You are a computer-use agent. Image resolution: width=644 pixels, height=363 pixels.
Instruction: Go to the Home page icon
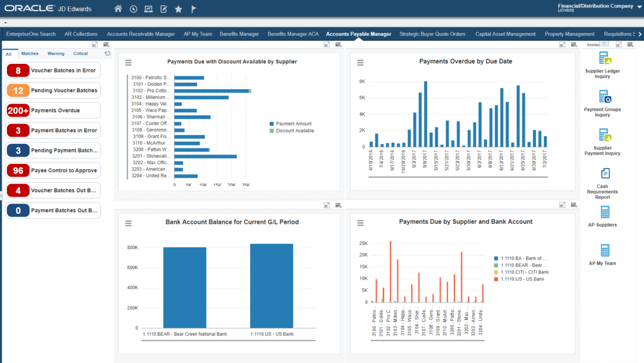[x=118, y=9]
